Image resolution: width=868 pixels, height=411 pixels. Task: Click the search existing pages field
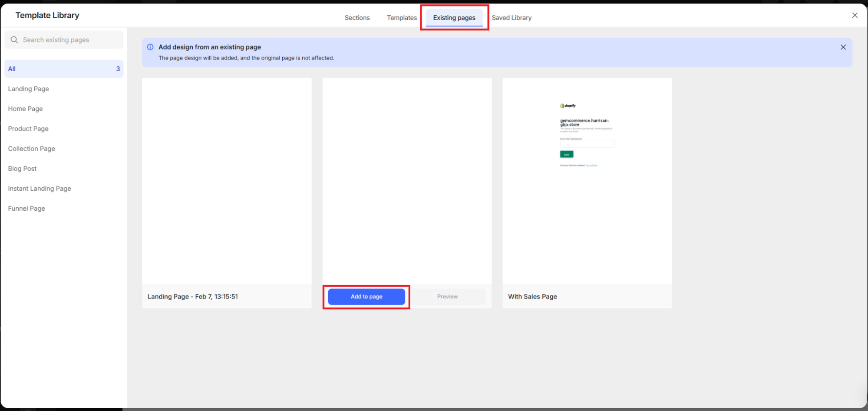click(65, 40)
